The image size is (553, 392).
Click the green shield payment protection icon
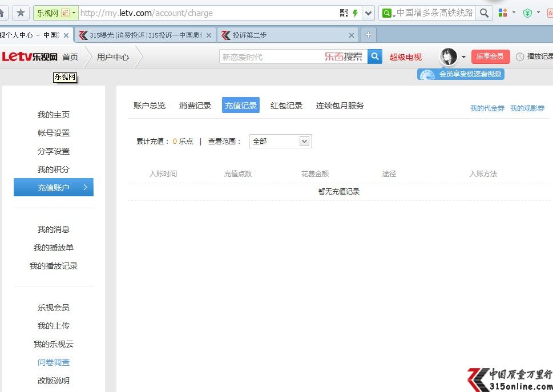pyautogui.click(x=527, y=11)
